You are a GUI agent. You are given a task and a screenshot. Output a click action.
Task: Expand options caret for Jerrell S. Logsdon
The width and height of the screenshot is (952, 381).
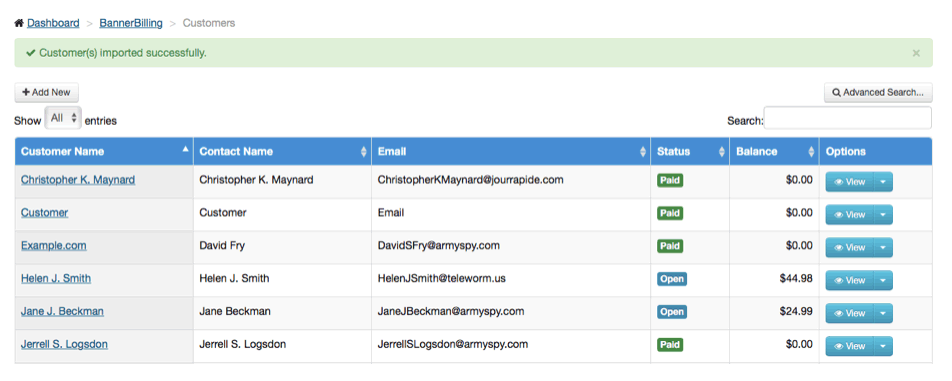(883, 346)
